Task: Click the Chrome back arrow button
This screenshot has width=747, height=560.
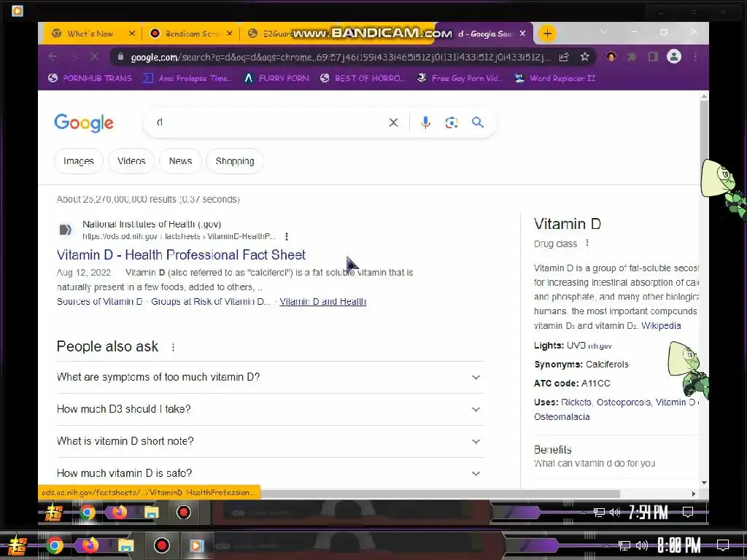Action: [x=53, y=57]
